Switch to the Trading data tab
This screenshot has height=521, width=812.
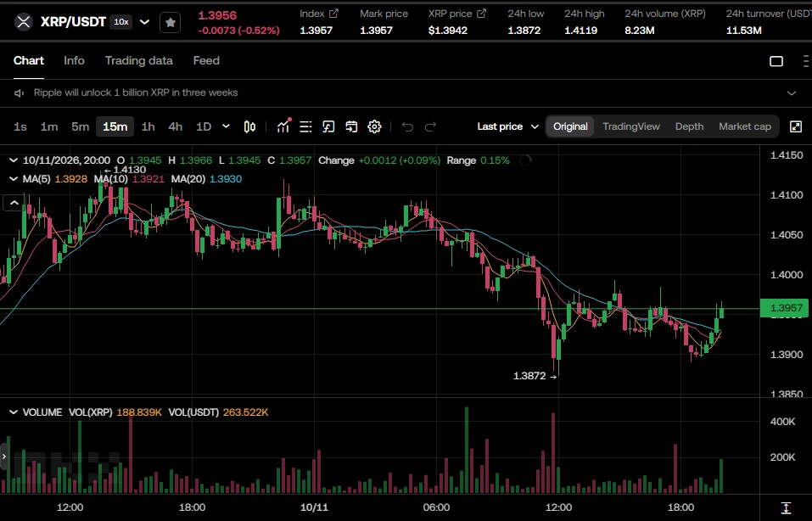point(139,60)
